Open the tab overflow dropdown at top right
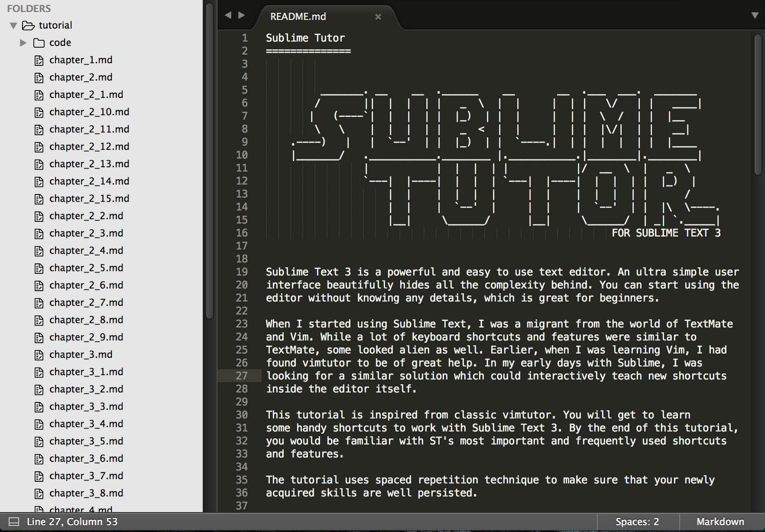Viewport: 765px width, 532px height. coord(756,15)
